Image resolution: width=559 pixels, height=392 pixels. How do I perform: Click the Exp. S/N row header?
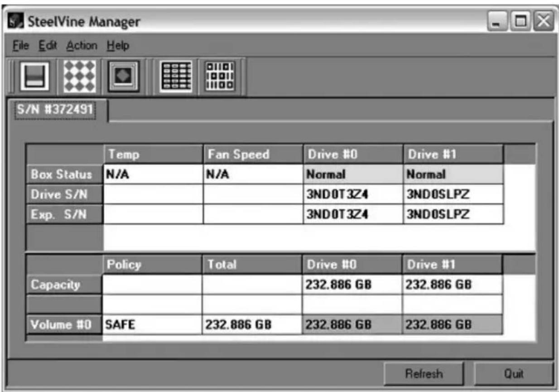[x=65, y=214]
